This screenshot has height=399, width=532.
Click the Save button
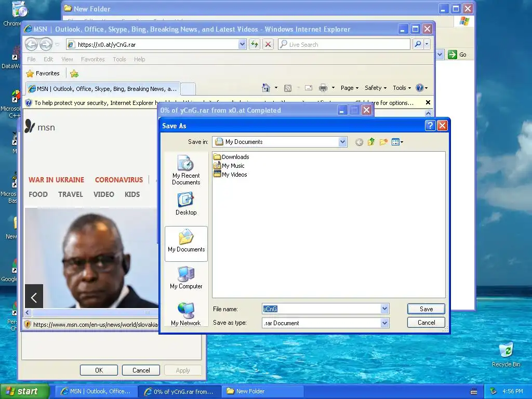(x=426, y=309)
